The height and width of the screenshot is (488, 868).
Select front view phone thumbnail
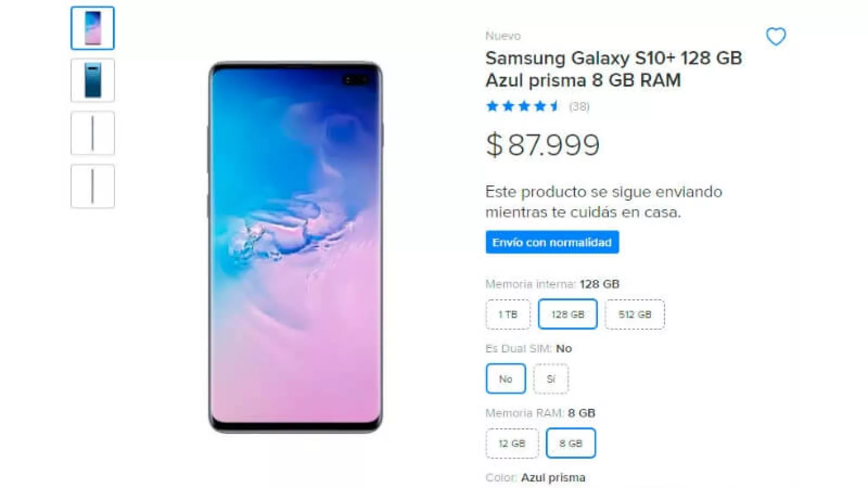point(93,28)
